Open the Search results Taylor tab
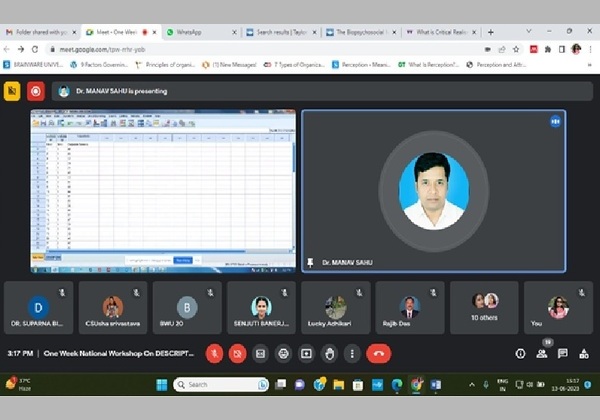This screenshot has height=420, width=600. click(x=281, y=32)
